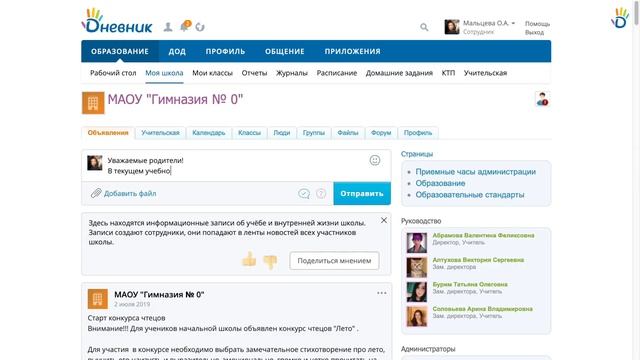Click the Помощь link
Image resolution: width=640 pixels, height=360 pixels.
pyautogui.click(x=537, y=24)
